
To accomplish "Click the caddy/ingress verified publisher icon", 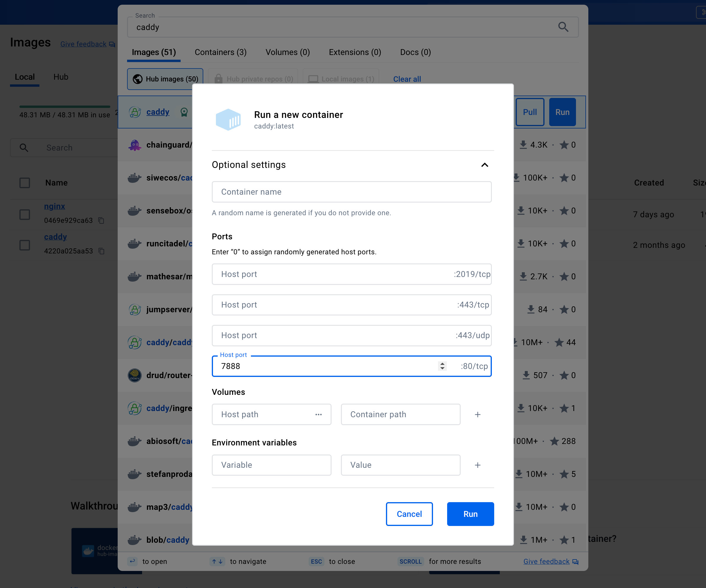I will (x=135, y=408).
